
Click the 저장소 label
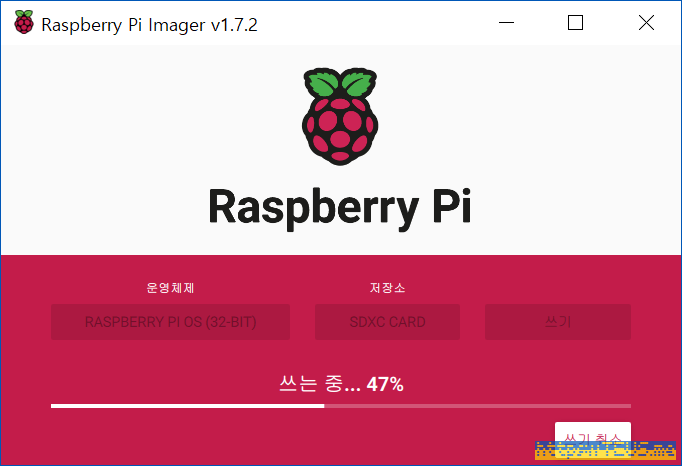tap(388, 288)
